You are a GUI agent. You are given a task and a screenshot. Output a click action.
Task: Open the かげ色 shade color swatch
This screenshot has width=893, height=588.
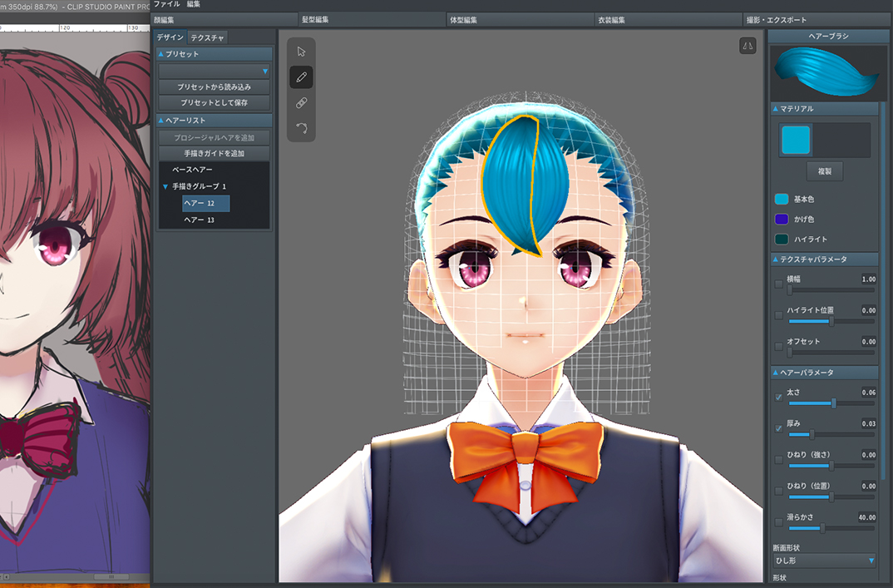(x=782, y=220)
